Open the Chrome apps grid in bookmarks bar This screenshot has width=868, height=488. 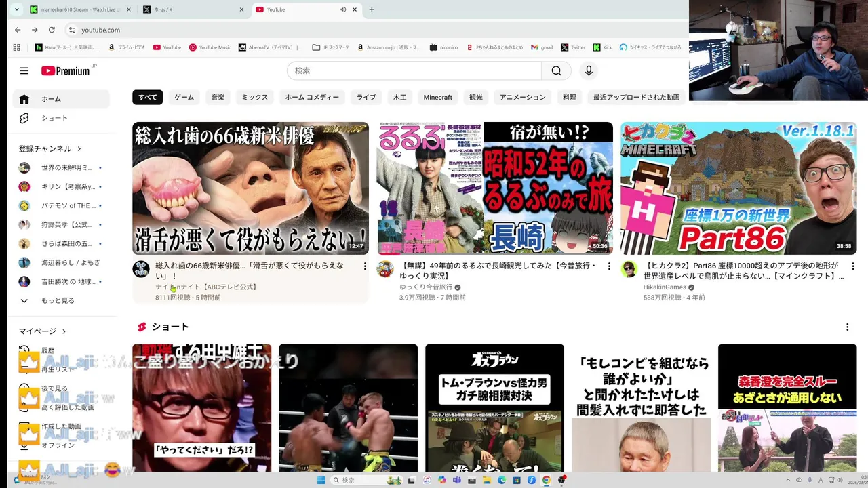point(18,47)
